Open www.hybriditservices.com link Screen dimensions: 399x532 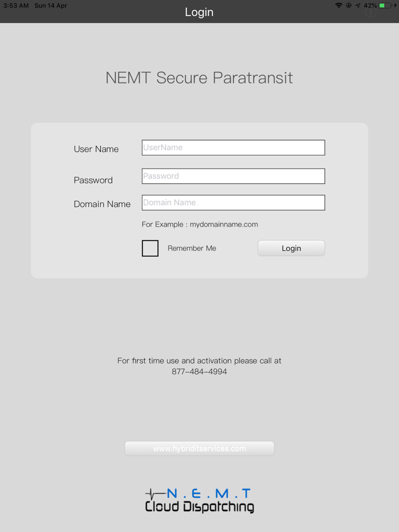[199, 448]
